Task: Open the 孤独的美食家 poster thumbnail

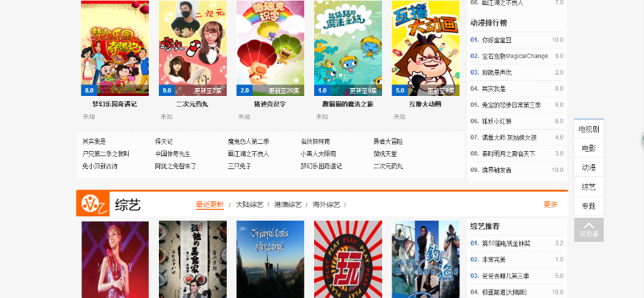Action: (x=192, y=259)
